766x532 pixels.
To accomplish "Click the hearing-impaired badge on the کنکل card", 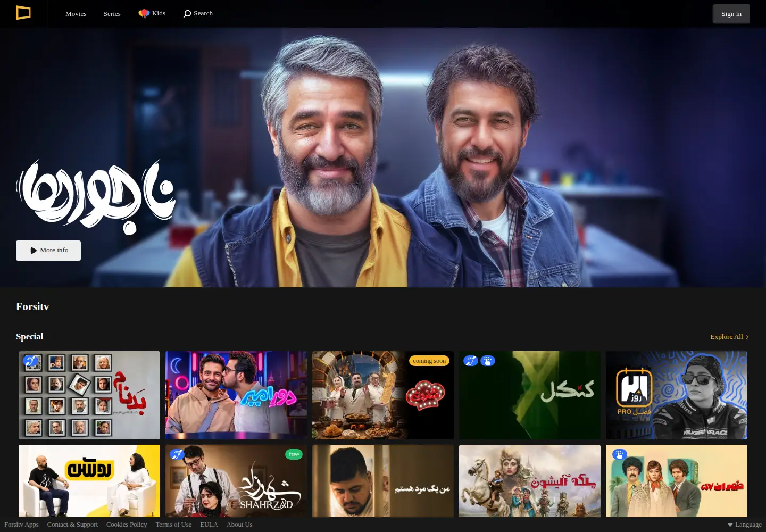I will tap(471, 361).
